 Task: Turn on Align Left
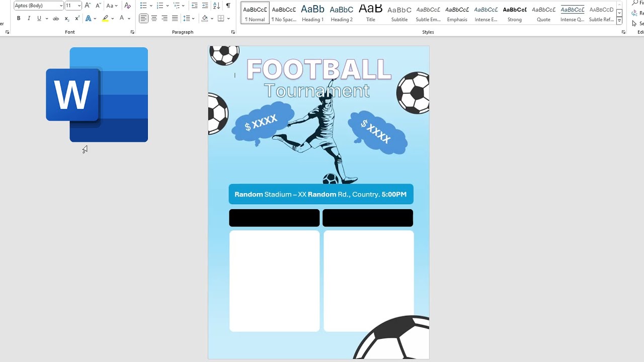(x=143, y=19)
